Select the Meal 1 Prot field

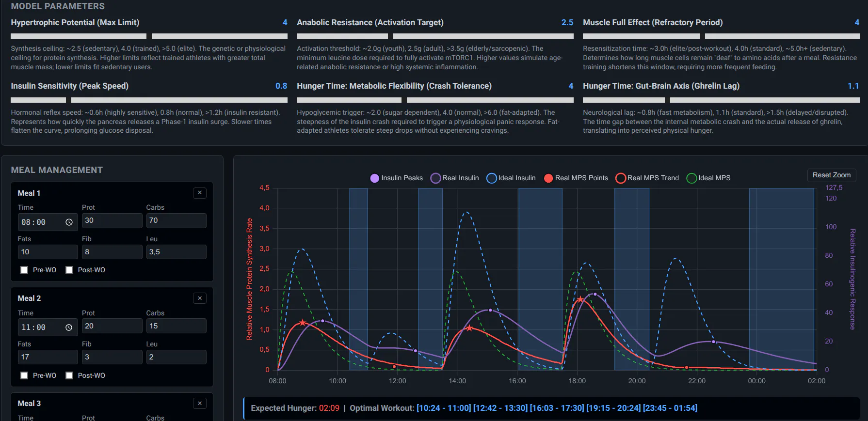112,220
